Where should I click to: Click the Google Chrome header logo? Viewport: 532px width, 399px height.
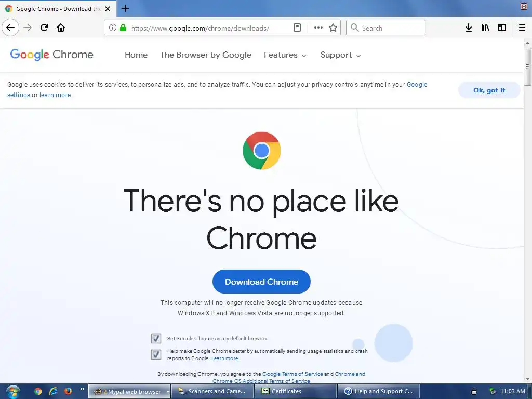(51, 55)
